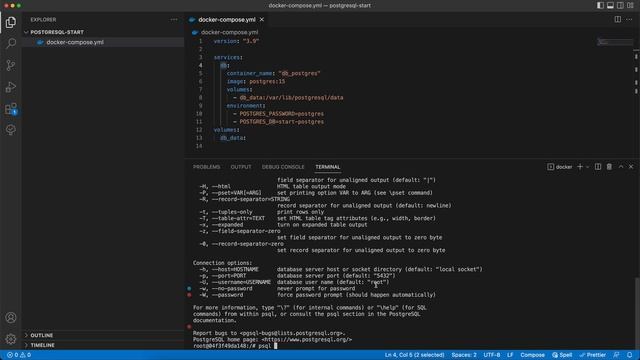Click the db_data: line at line 13
Viewport: 640px width, 360px height.
tap(233, 138)
